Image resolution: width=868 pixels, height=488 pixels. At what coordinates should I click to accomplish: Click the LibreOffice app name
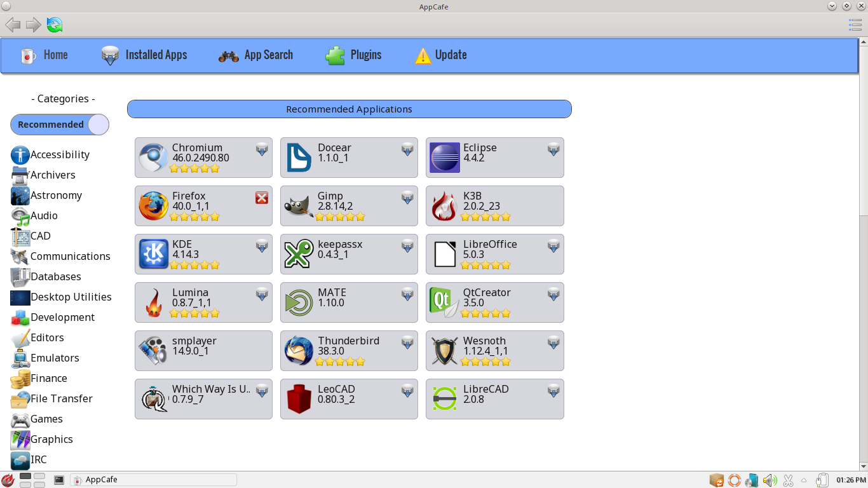(x=490, y=244)
